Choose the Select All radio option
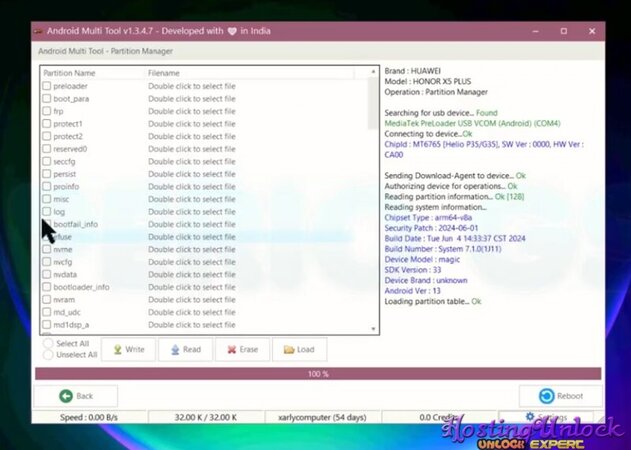Viewport: 631px width, 450px height. tap(48, 344)
